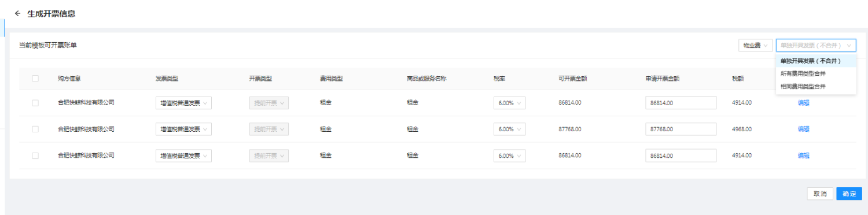Click 编辑 link in the last table row
This screenshot has height=215, width=868.
(x=803, y=156)
